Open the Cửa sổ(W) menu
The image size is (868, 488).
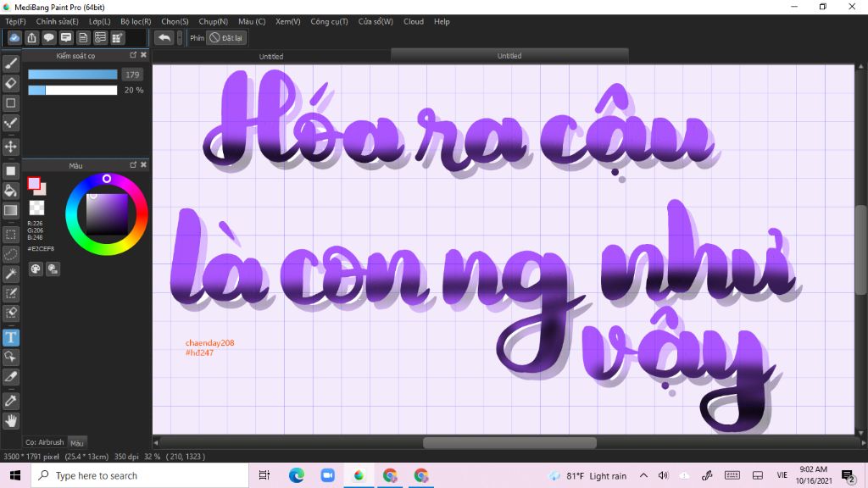click(x=376, y=21)
